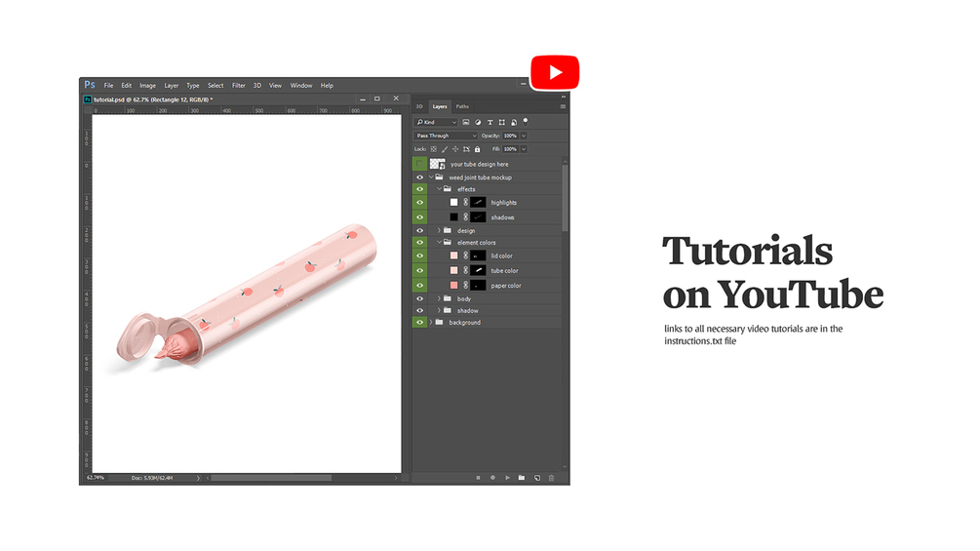
Task: Expand the body group
Action: tap(439, 298)
